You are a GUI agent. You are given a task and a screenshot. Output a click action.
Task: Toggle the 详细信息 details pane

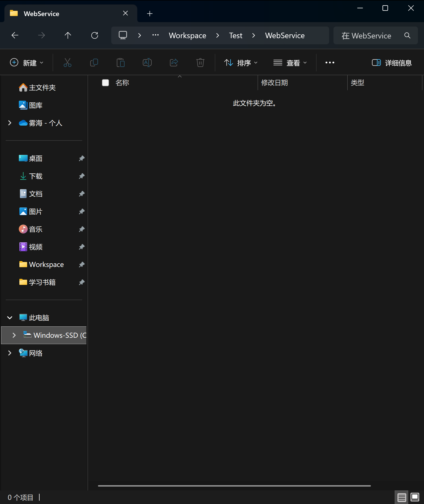tap(392, 63)
